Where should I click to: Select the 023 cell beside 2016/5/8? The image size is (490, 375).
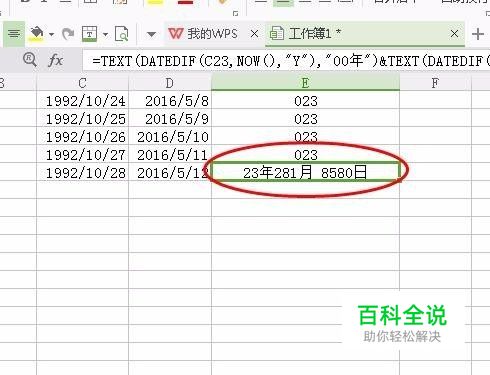[305, 101]
